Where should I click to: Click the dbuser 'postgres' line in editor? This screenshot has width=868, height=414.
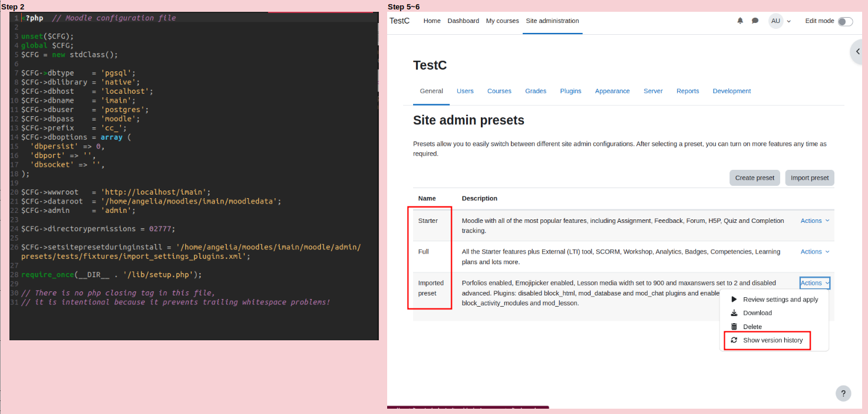tap(85, 110)
